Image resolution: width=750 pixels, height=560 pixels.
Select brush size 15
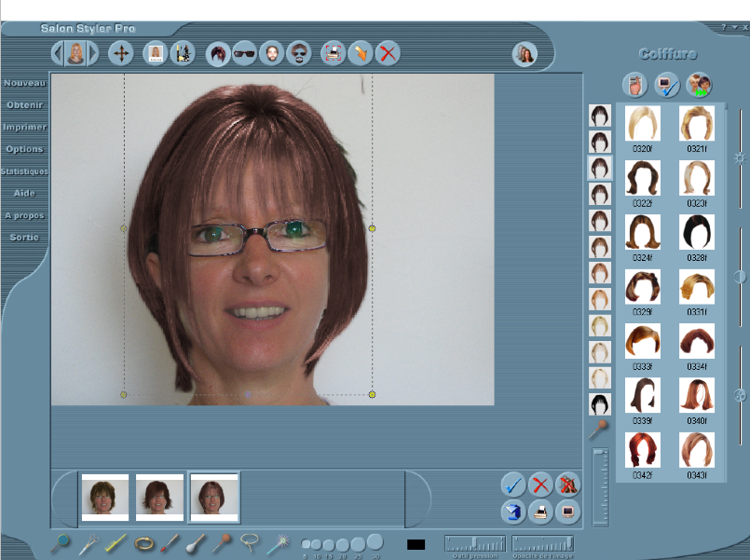pos(329,545)
